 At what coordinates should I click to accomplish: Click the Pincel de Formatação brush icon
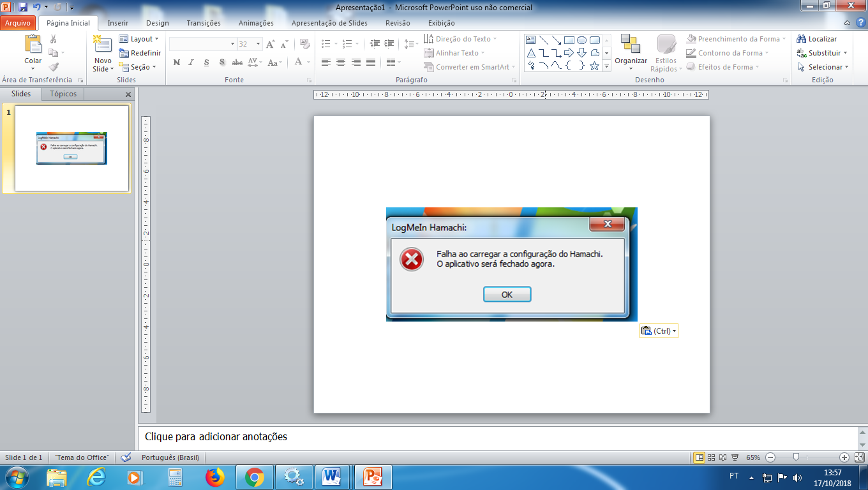tap(54, 66)
